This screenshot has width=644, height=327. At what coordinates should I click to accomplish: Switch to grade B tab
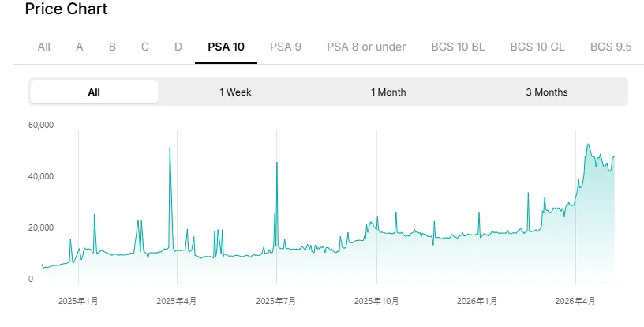click(x=112, y=47)
